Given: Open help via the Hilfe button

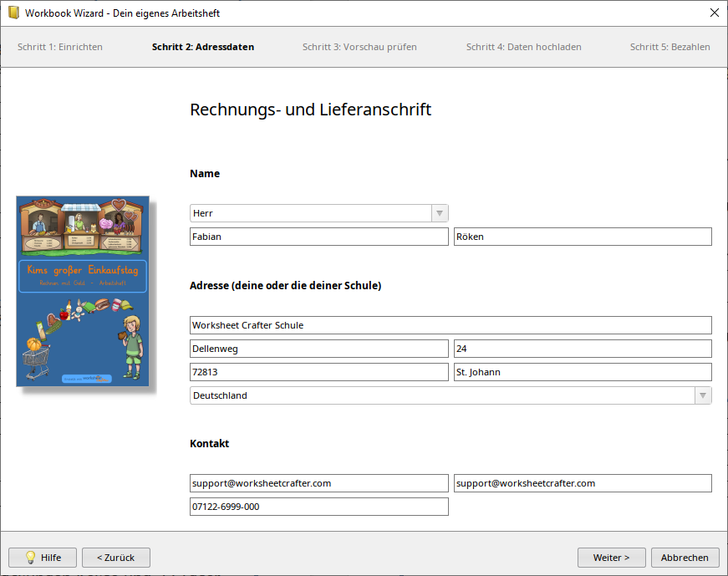Looking at the screenshot, I should pos(42,558).
